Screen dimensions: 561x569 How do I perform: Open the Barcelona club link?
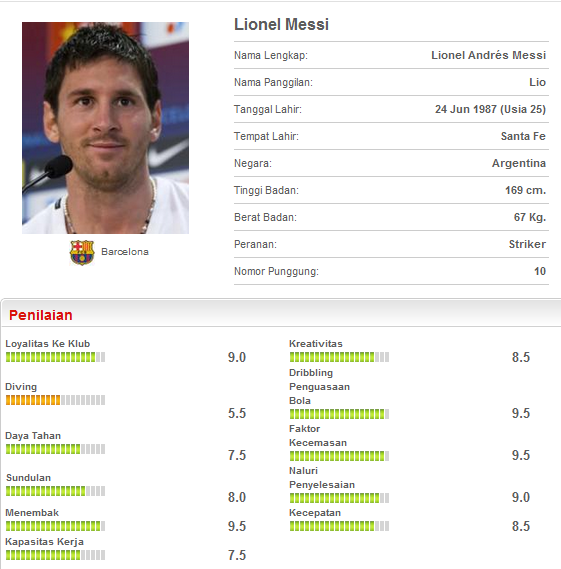125,251
